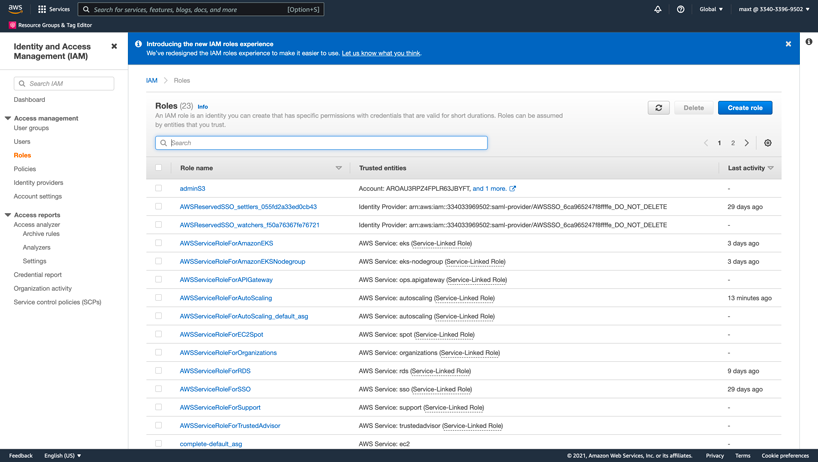The image size is (818, 462).
Task: Open User groups in the sidebar
Action: (x=31, y=128)
